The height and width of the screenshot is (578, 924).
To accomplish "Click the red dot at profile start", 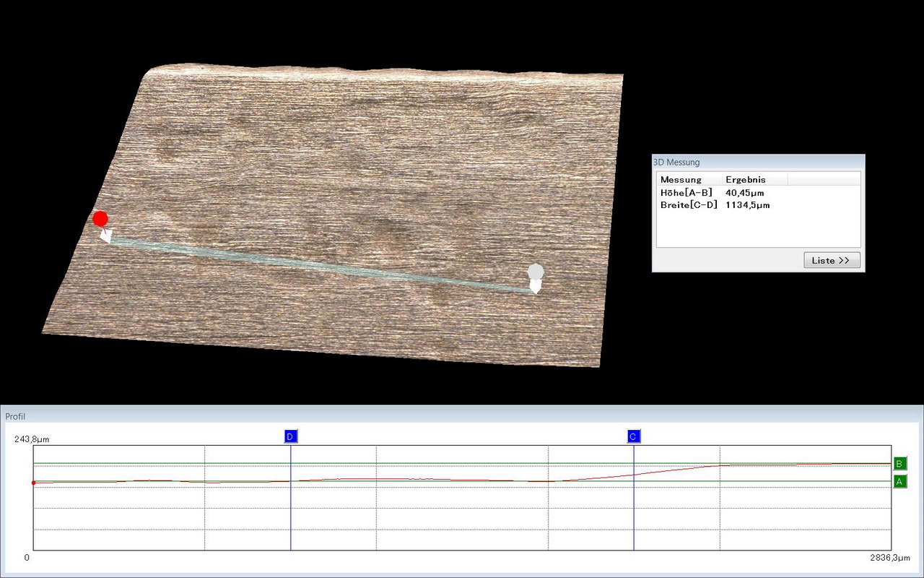I will 33,483.
